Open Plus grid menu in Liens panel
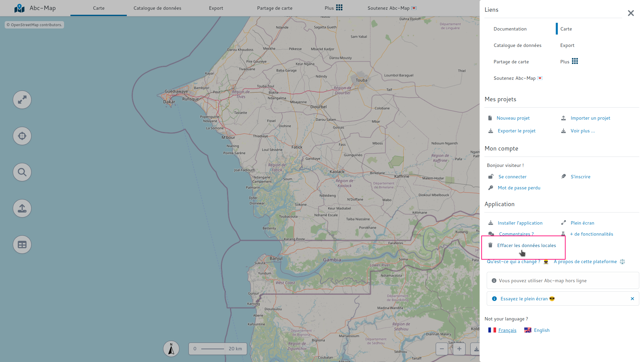Screen dimensions: 644x362 (569, 62)
